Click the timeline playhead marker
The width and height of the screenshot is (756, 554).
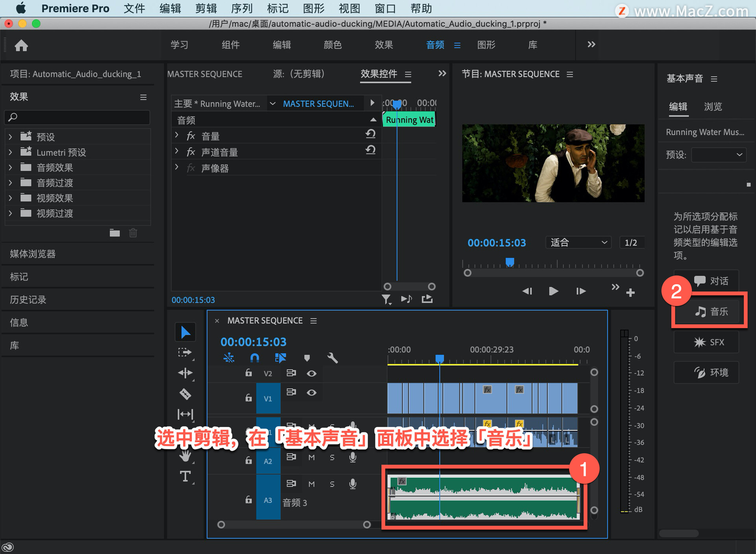(x=440, y=358)
